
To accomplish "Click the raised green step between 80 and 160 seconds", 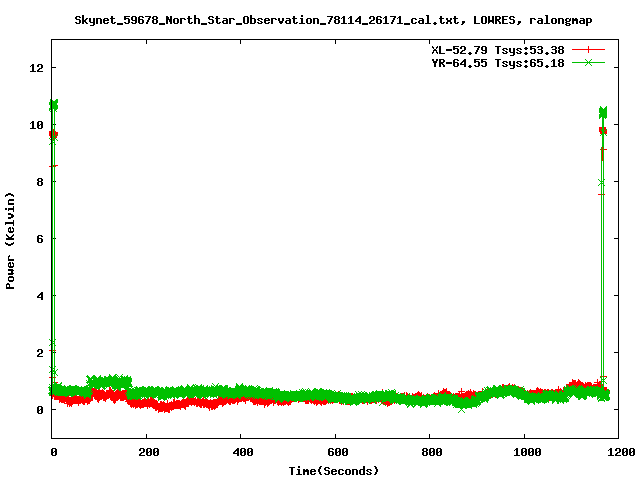I will [x=109, y=382].
